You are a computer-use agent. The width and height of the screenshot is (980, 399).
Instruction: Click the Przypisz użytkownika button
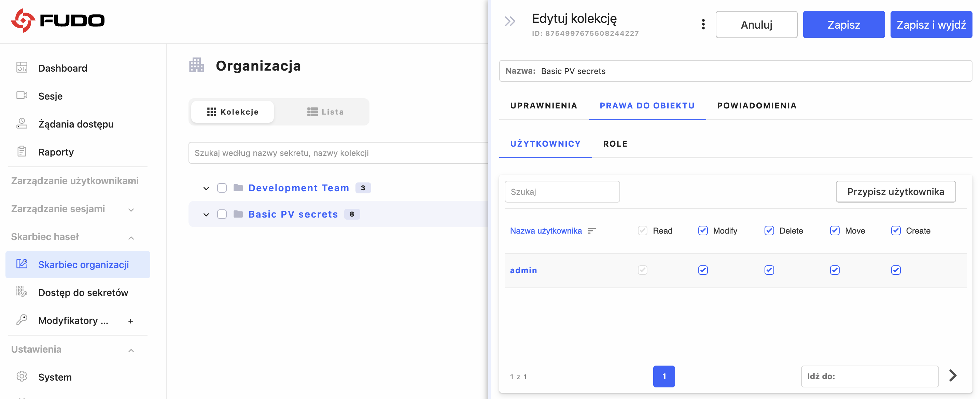click(x=895, y=192)
